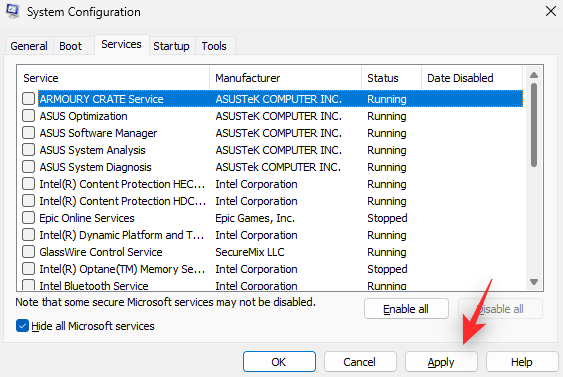Check the ASUS System Diagnosis checkbox
The width and height of the screenshot is (563, 377).
28,167
